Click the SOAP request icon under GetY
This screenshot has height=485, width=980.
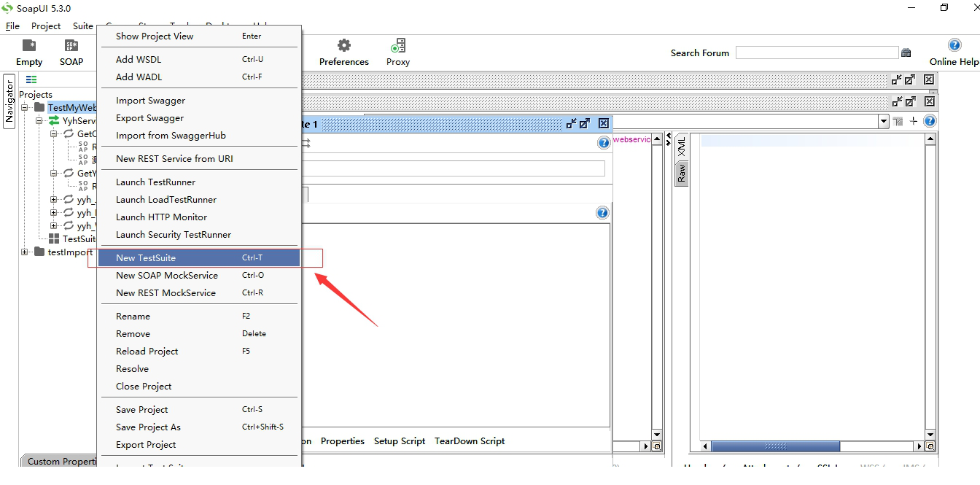[83, 186]
